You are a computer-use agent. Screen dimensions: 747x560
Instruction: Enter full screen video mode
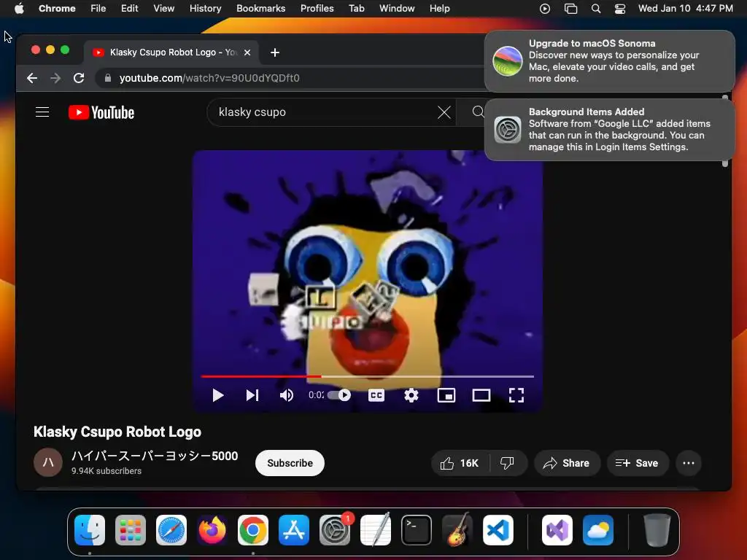pyautogui.click(x=516, y=395)
